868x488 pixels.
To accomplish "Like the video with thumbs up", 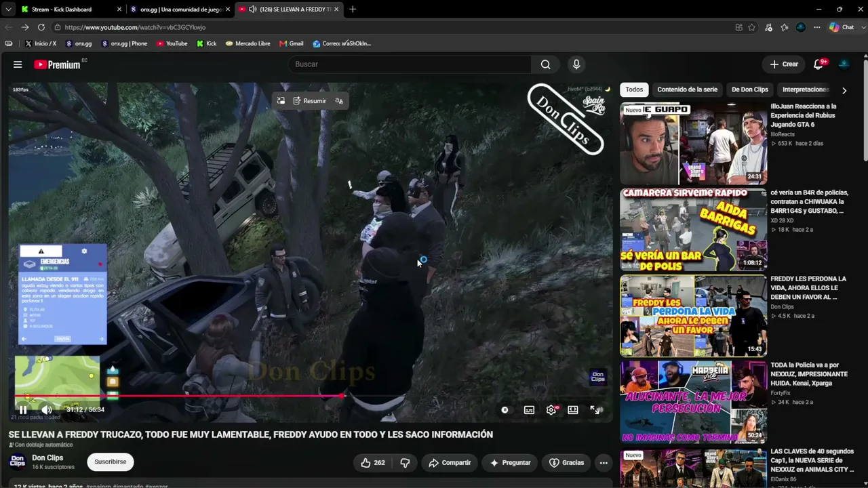I will [x=372, y=463].
